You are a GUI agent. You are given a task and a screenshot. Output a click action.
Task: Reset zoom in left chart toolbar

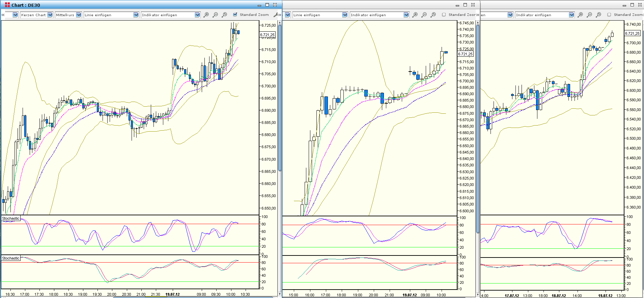tap(225, 15)
